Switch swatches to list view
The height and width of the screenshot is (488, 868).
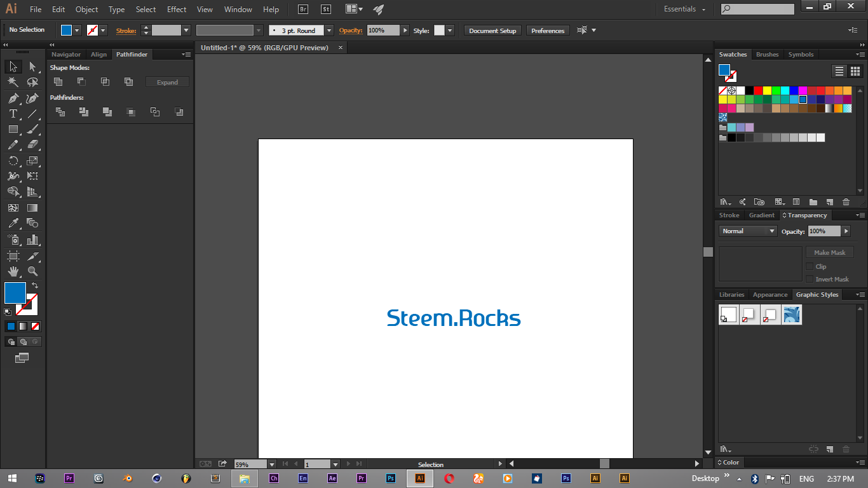coord(839,71)
